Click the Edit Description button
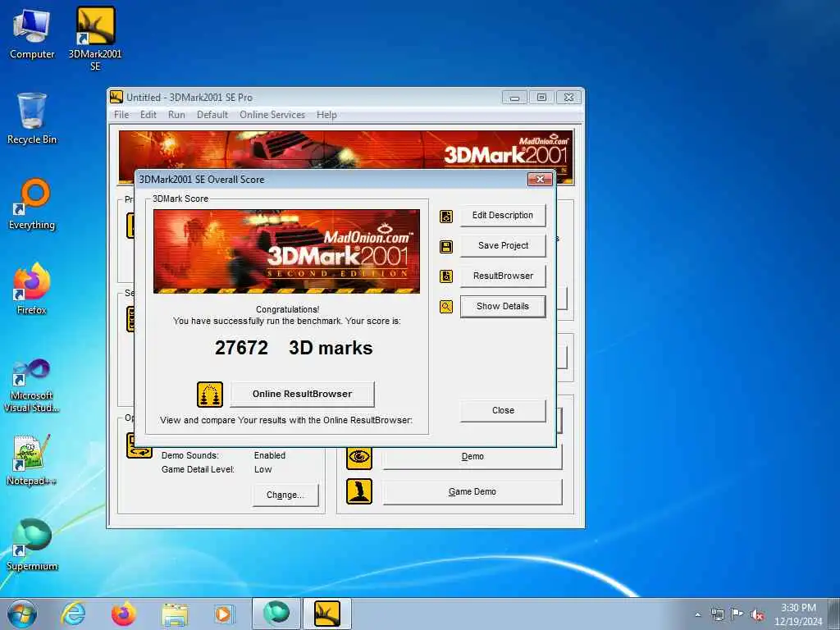Screen dimensions: 840x630 point(503,216)
